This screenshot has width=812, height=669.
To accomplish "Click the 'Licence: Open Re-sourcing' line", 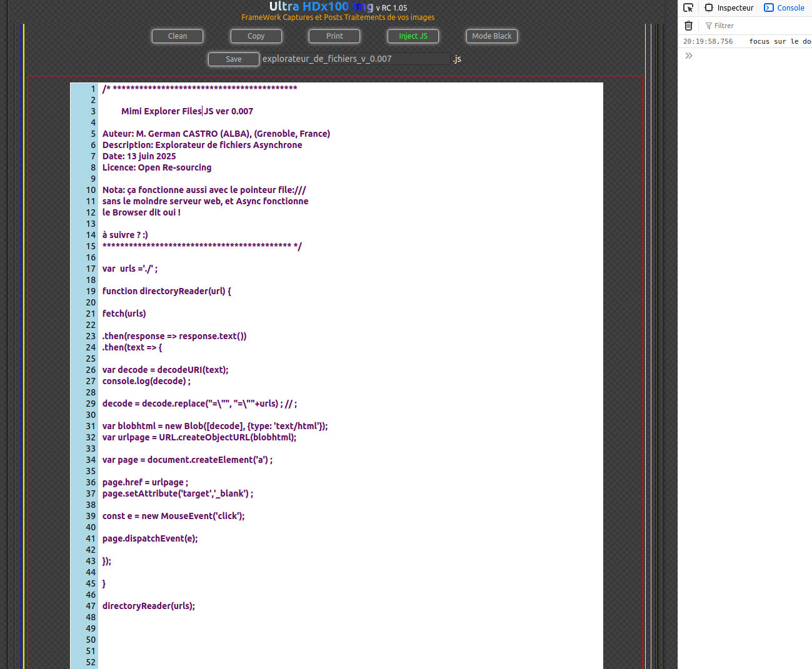I will (157, 167).
